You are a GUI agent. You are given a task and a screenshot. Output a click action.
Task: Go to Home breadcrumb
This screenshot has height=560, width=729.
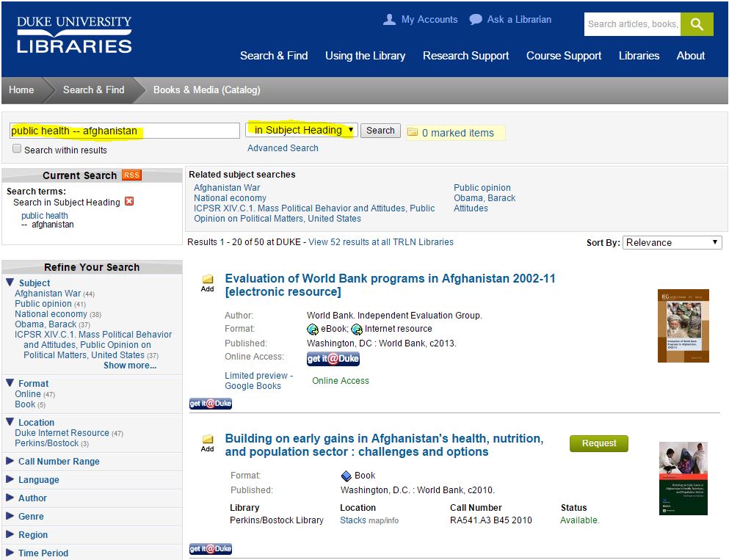pyautogui.click(x=21, y=90)
